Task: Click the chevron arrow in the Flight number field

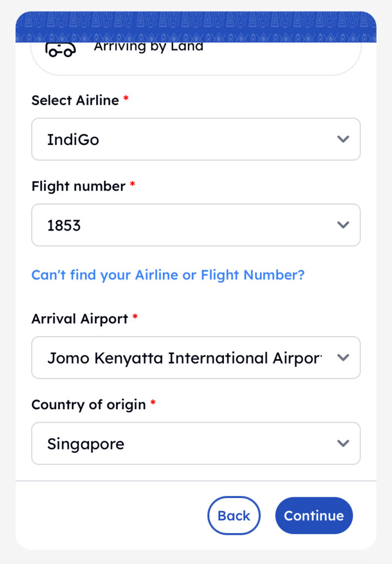Action: pyautogui.click(x=343, y=225)
